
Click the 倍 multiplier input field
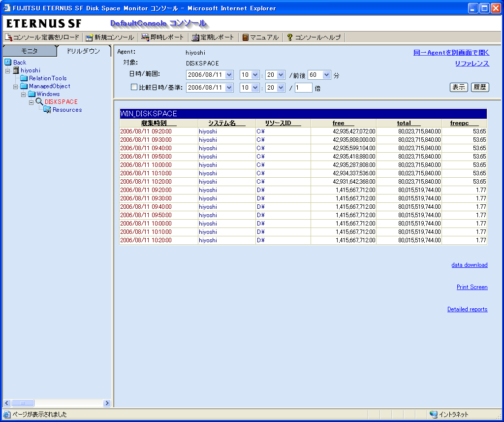coord(303,88)
